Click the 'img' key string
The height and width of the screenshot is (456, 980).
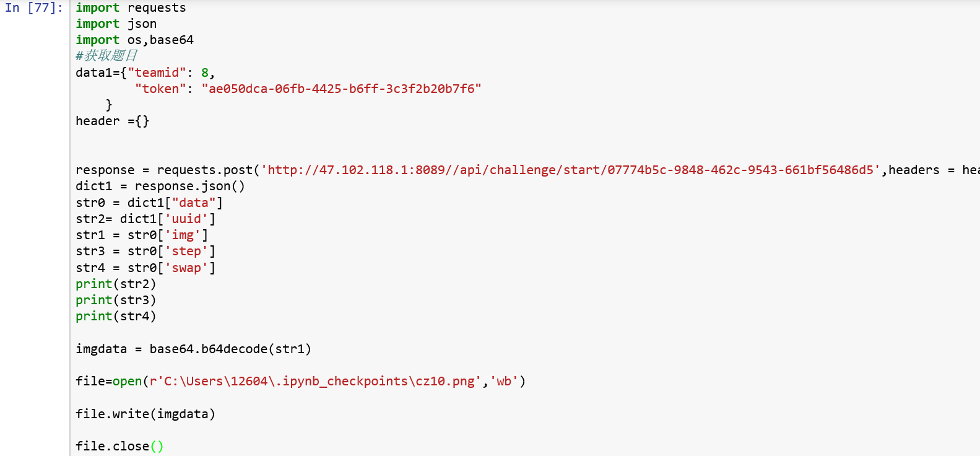point(183,235)
